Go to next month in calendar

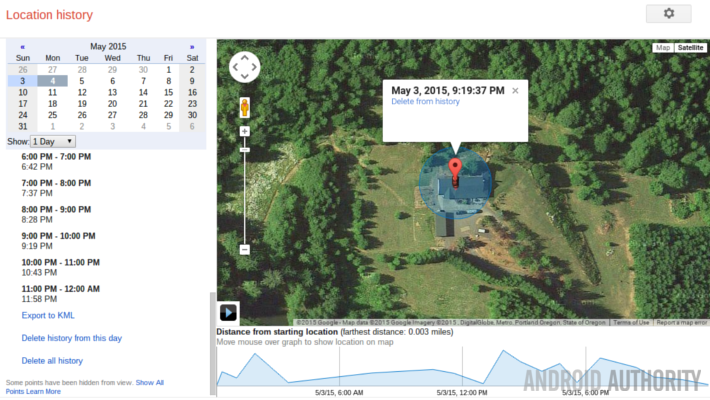pos(192,47)
